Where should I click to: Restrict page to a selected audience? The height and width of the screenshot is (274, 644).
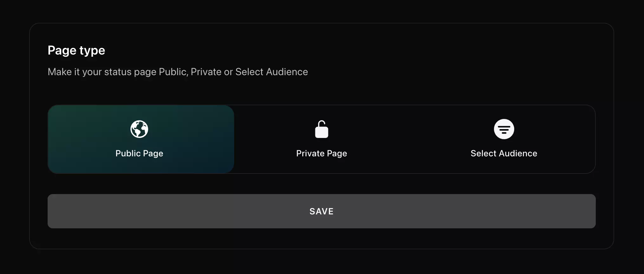(x=504, y=139)
